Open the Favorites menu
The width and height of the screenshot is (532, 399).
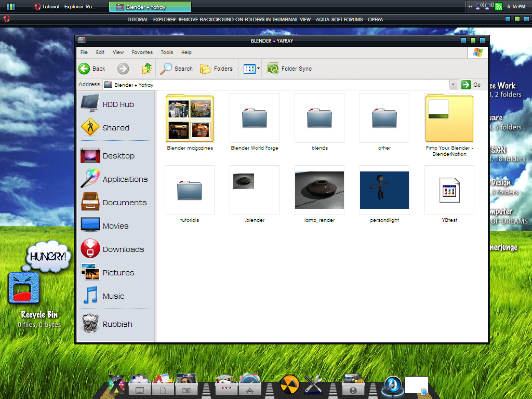142,52
